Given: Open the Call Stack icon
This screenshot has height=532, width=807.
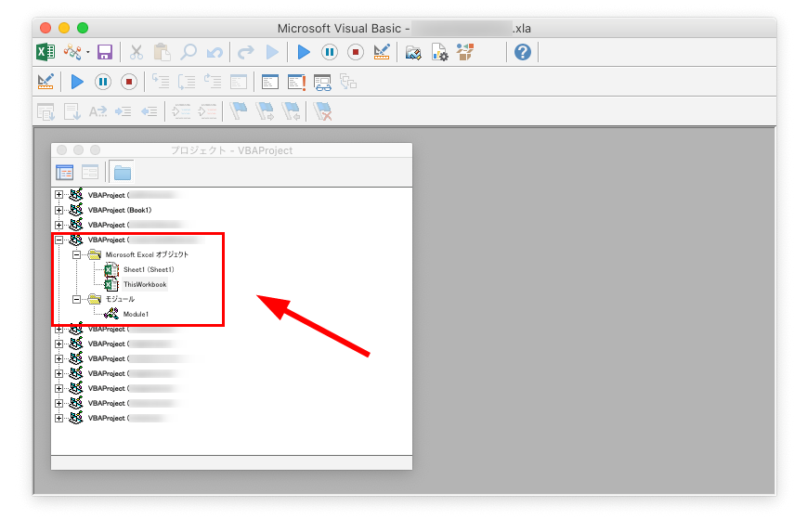Looking at the screenshot, I should pyautogui.click(x=348, y=82).
